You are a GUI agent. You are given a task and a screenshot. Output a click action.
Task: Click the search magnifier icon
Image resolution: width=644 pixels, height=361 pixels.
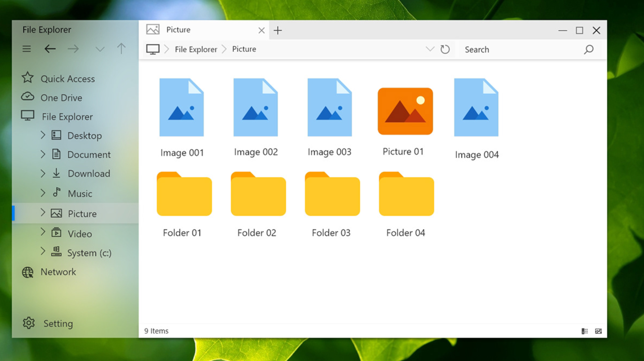589,49
